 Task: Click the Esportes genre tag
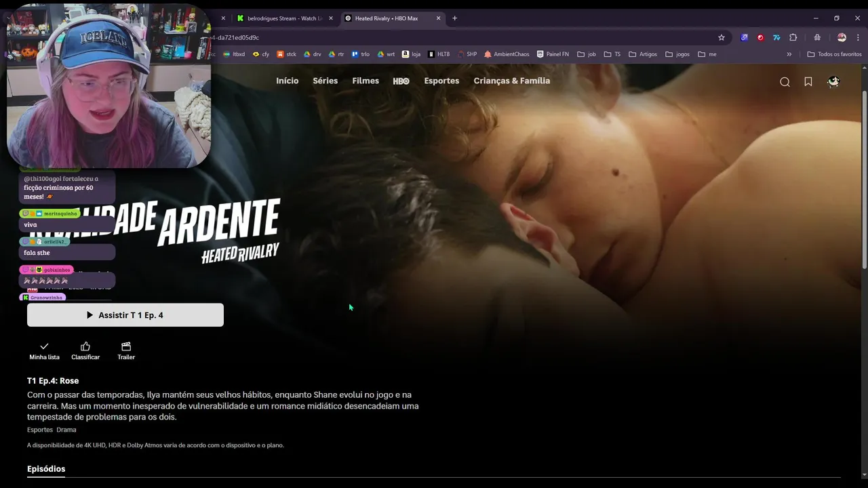click(x=40, y=430)
